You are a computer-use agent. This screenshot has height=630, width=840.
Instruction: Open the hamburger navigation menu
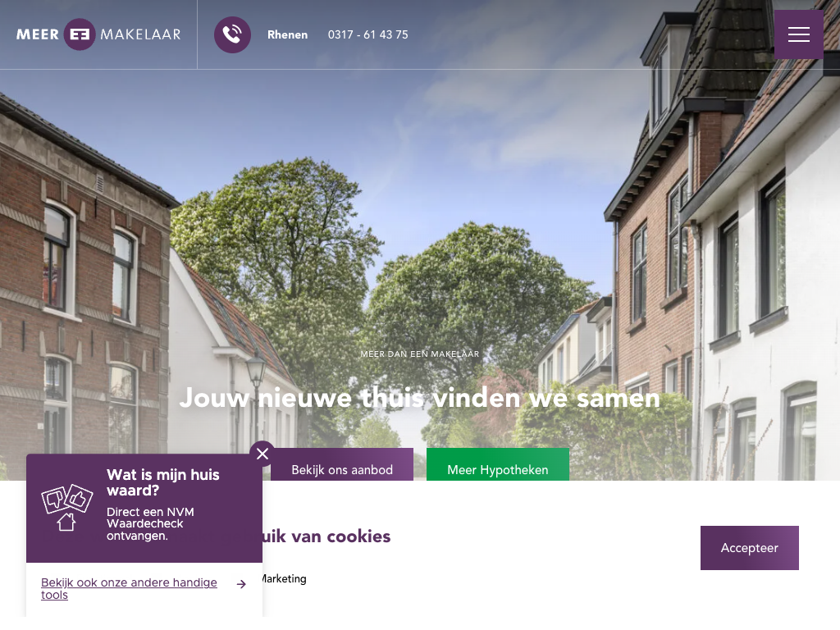pyautogui.click(x=798, y=34)
